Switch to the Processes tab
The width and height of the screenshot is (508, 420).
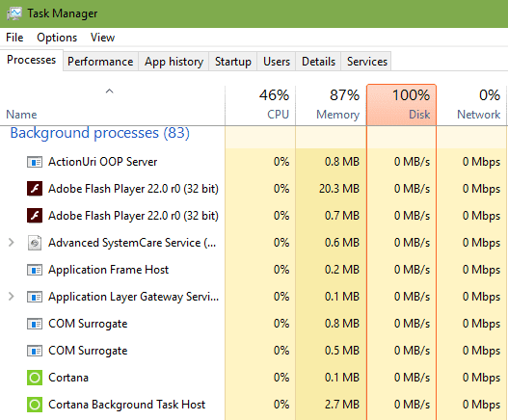tap(32, 60)
